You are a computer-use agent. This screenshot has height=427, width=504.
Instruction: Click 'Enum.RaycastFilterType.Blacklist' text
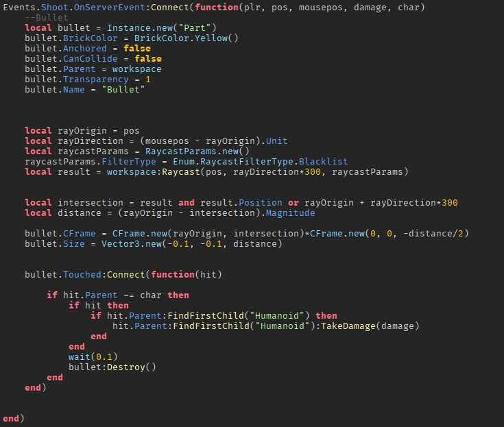(261, 162)
